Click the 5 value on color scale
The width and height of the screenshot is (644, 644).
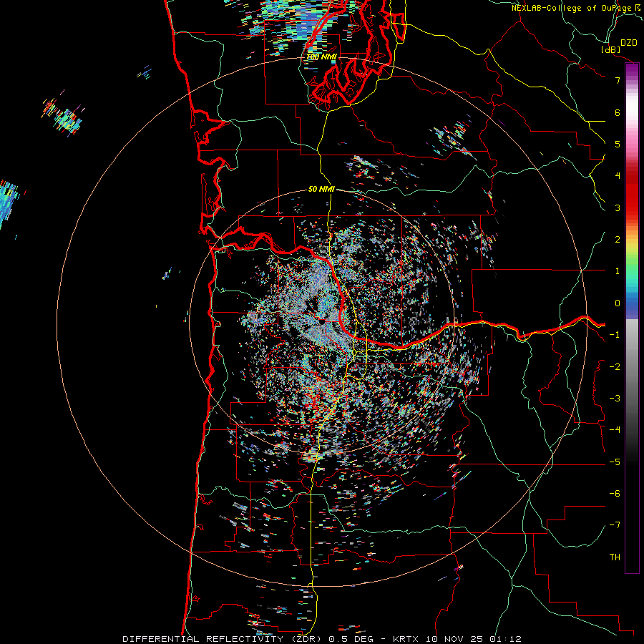tap(618, 144)
